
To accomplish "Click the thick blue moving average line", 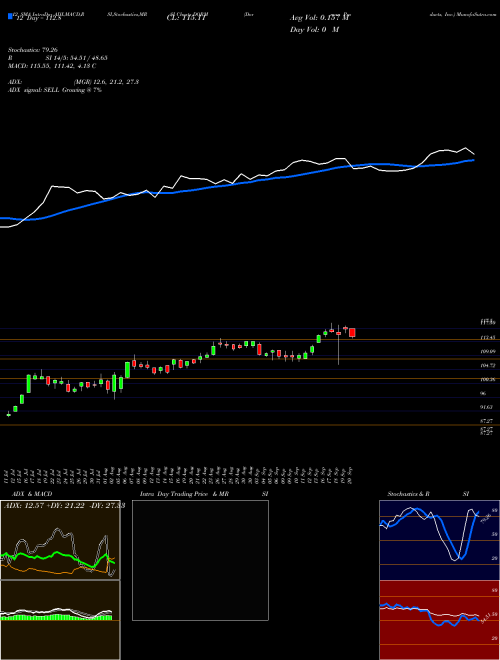I will click(237, 184).
